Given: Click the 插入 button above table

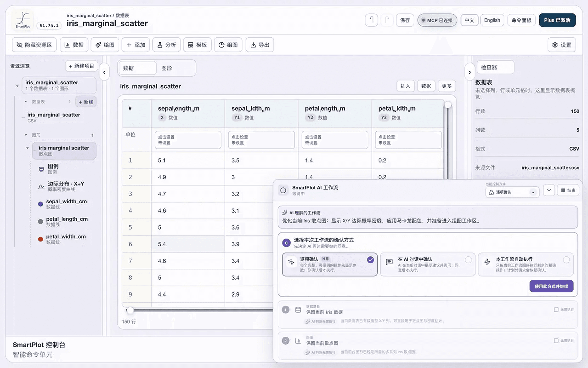Looking at the screenshot, I should [x=405, y=86].
